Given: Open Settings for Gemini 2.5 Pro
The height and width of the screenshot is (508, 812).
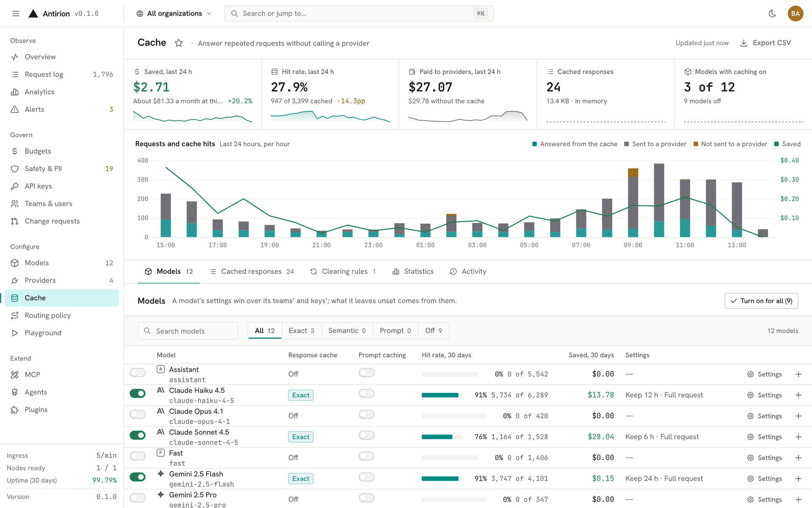Looking at the screenshot, I should pyautogui.click(x=764, y=500).
